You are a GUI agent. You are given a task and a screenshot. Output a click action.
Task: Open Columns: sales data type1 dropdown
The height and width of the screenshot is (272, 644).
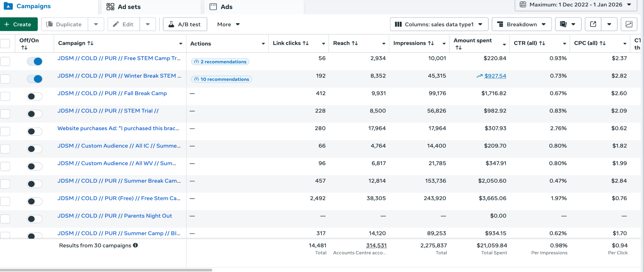[439, 24]
